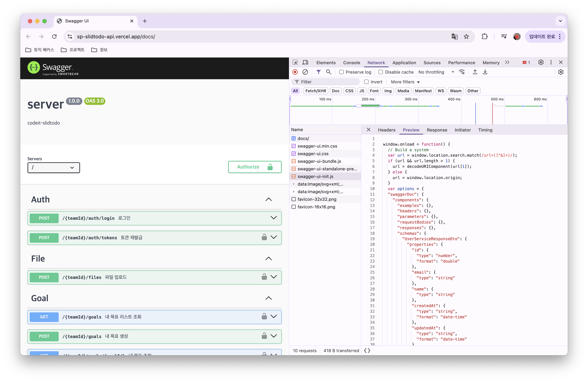Check the Invert filter checkbox
This screenshot has width=588, height=382.
(366, 82)
